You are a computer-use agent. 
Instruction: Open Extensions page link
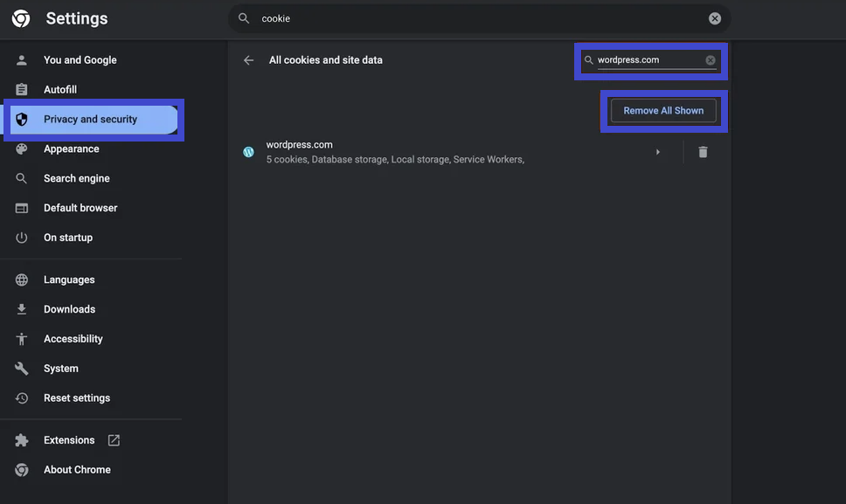tap(69, 440)
